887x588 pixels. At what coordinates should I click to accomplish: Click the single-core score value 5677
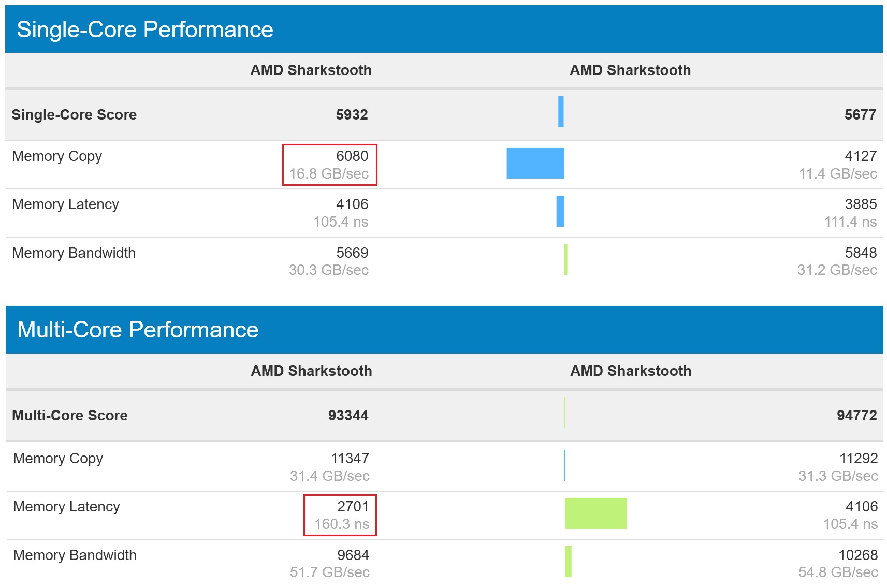tap(860, 114)
